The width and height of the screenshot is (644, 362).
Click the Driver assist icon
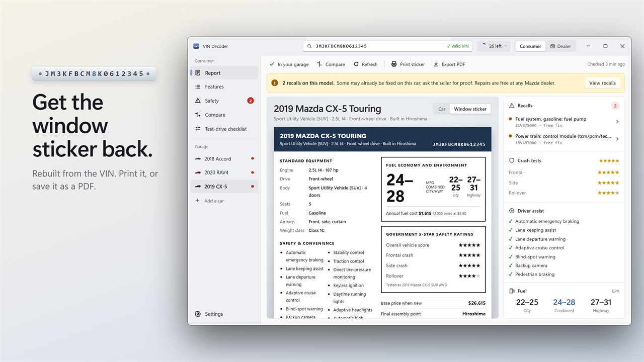coord(512,211)
